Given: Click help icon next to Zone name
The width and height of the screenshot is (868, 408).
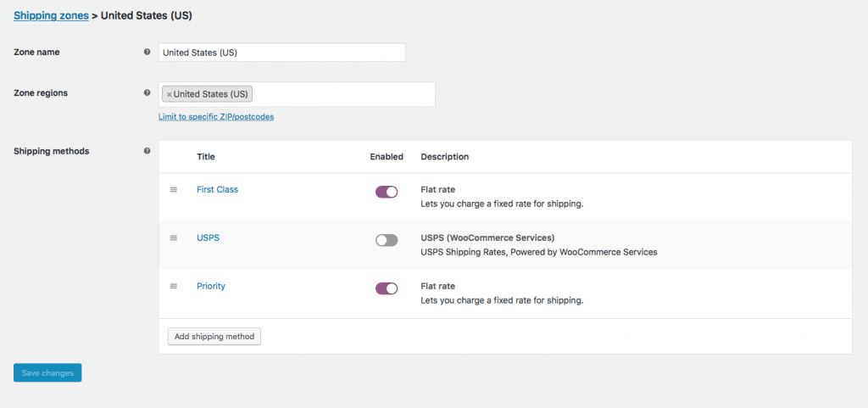Looking at the screenshot, I should (x=147, y=53).
